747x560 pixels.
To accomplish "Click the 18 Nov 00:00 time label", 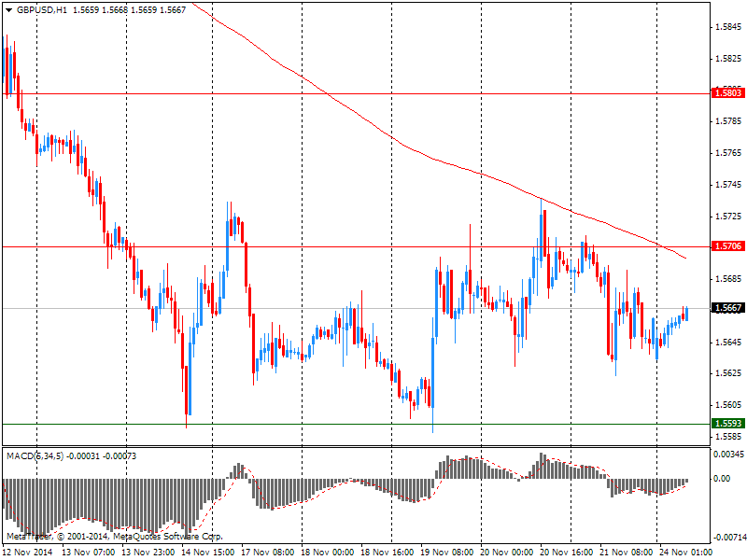I will [328, 553].
